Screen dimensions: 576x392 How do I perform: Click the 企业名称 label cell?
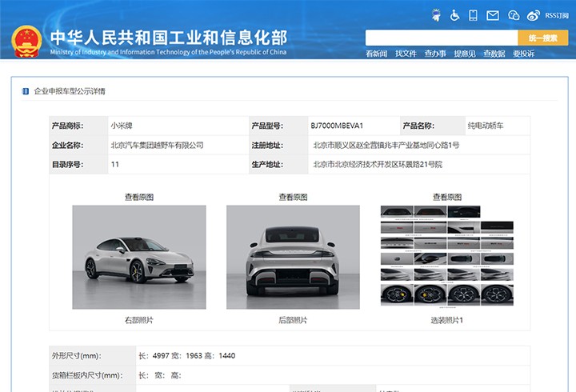point(78,145)
